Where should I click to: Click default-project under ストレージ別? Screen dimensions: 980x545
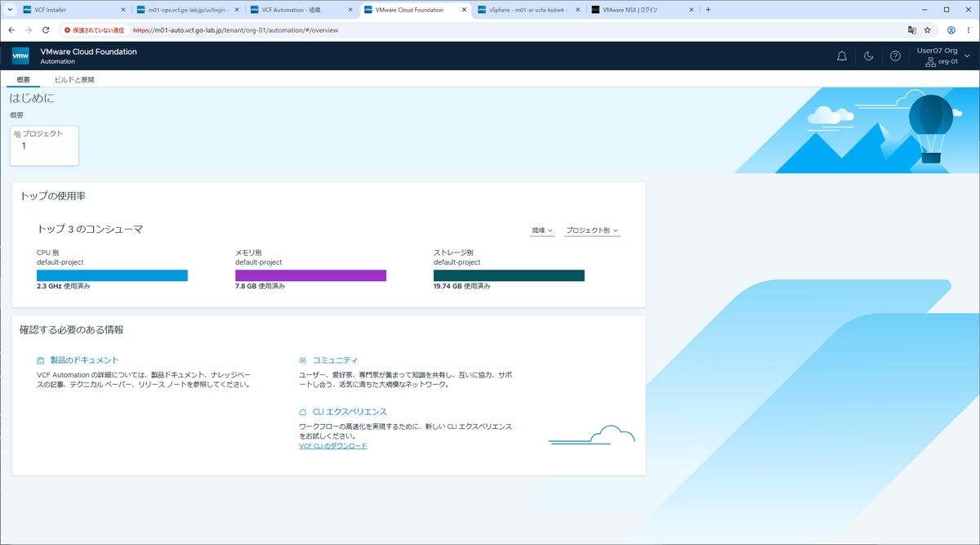coord(457,262)
